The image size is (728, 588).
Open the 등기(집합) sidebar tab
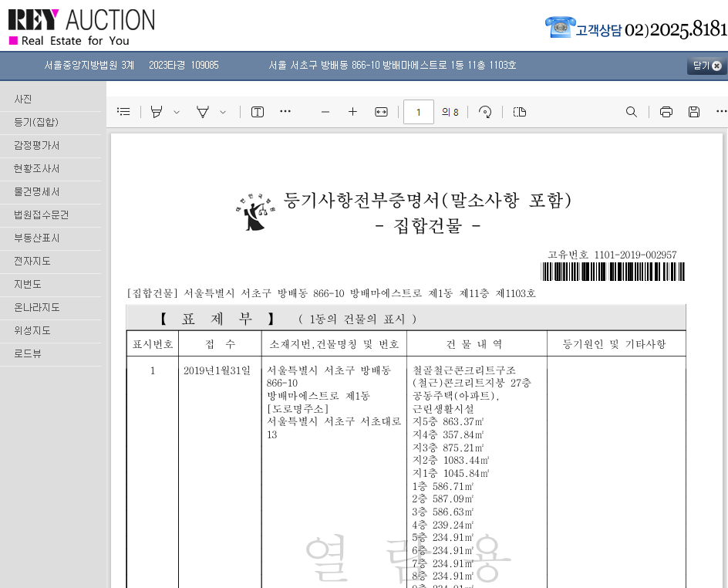coord(51,122)
